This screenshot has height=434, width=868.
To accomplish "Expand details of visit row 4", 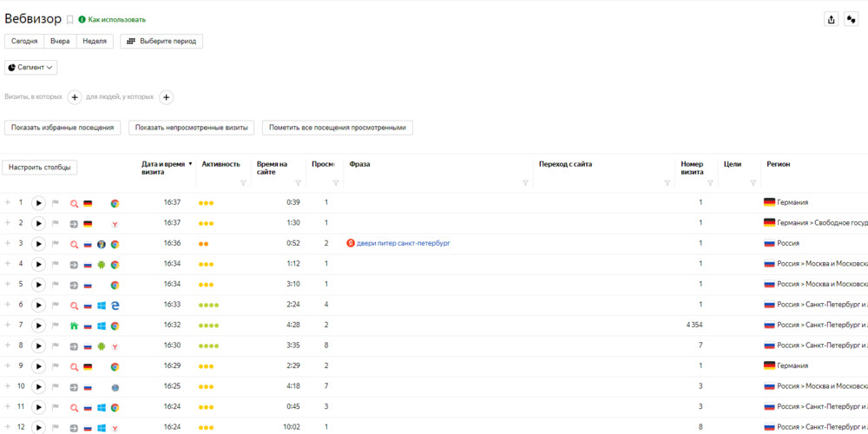I will [8, 264].
